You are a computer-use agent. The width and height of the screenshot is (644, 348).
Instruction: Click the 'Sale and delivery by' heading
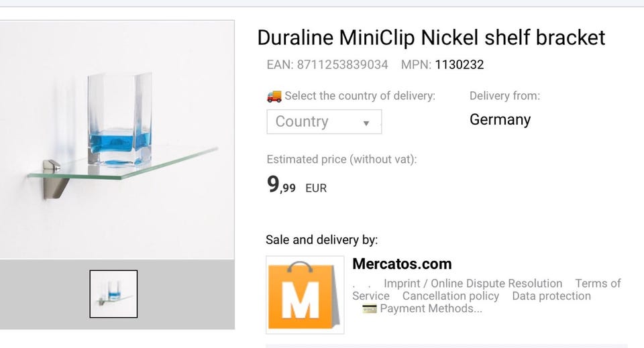[321, 239]
